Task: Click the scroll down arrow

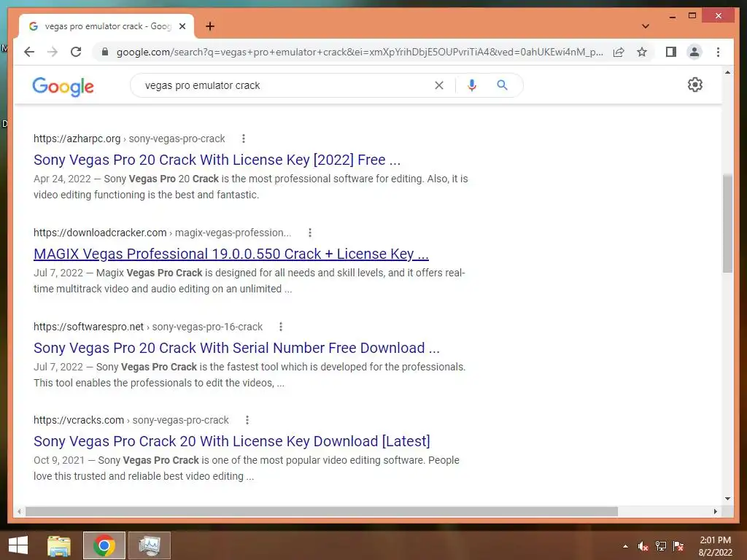Action: point(727,499)
